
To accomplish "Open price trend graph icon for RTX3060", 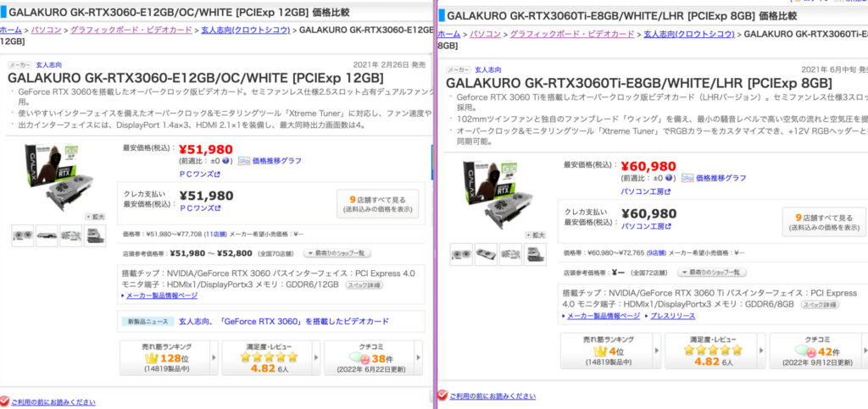I will click(x=244, y=161).
